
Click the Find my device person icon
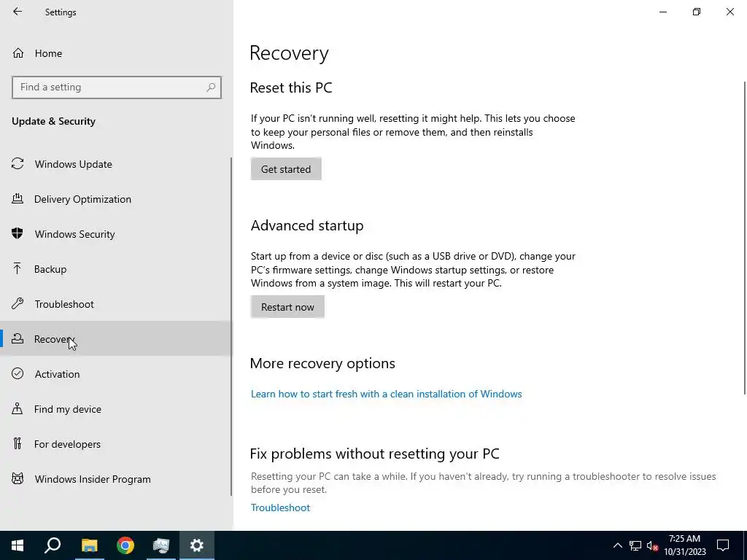18,408
